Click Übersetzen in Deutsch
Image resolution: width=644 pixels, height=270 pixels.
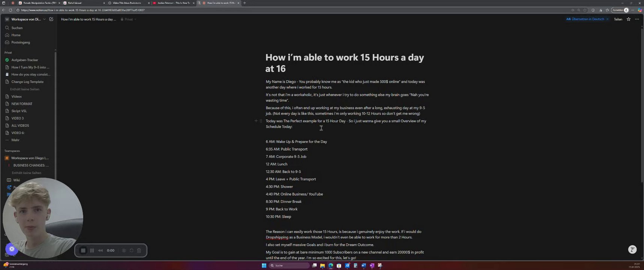tap(585, 19)
